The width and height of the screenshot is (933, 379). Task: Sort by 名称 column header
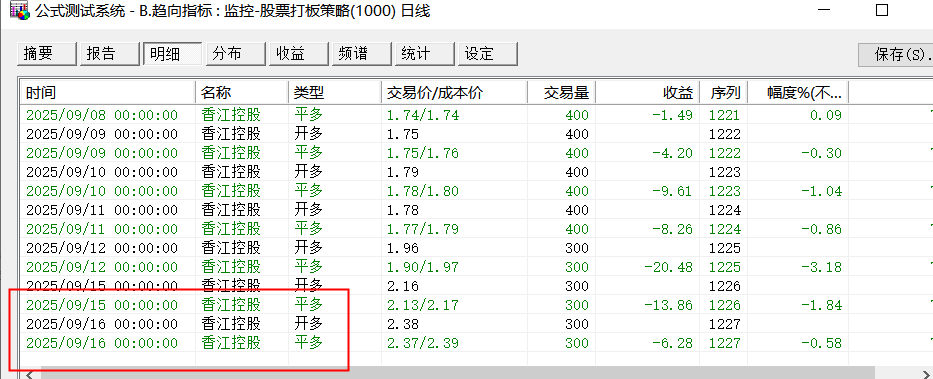242,92
